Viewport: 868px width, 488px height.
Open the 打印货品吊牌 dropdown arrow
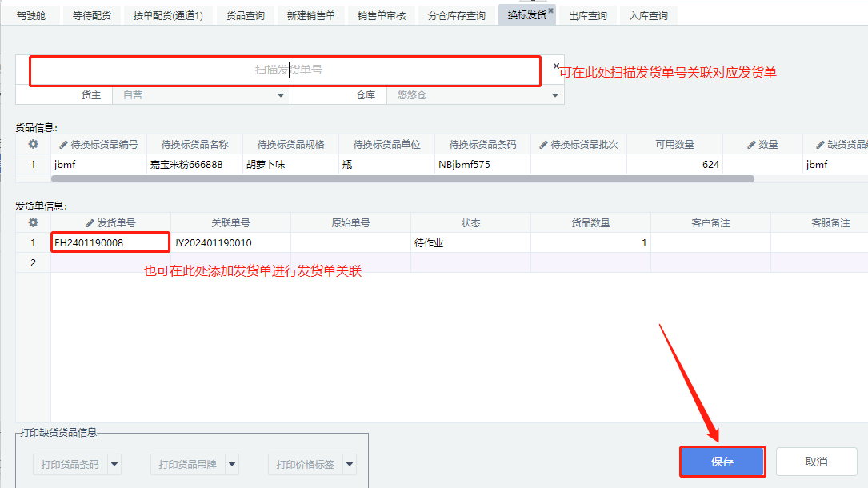tap(232, 464)
